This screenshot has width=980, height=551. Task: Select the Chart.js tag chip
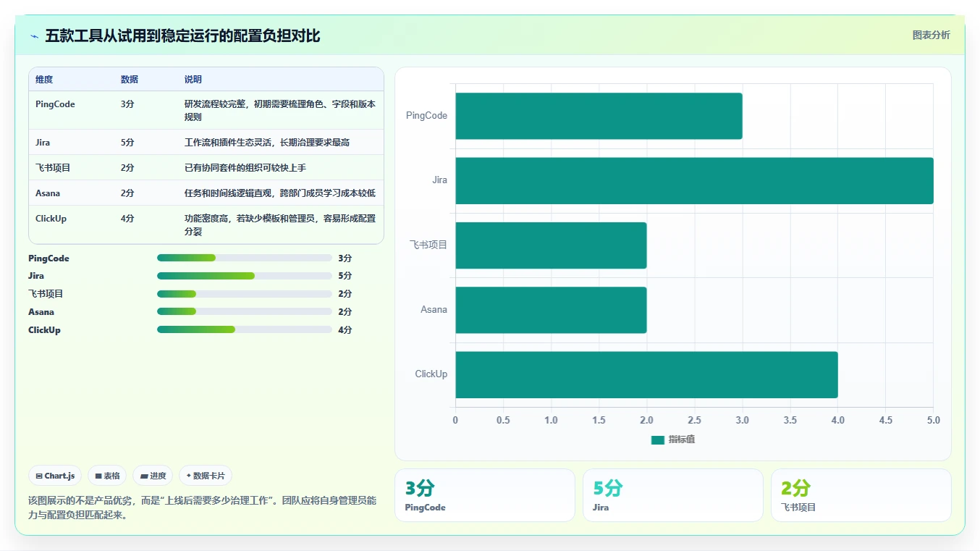pyautogui.click(x=55, y=476)
